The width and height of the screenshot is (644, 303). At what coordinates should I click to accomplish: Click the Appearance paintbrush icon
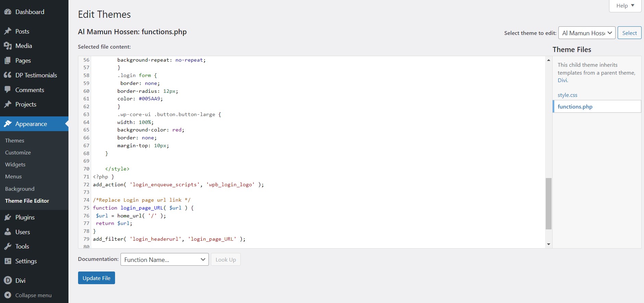(x=8, y=124)
